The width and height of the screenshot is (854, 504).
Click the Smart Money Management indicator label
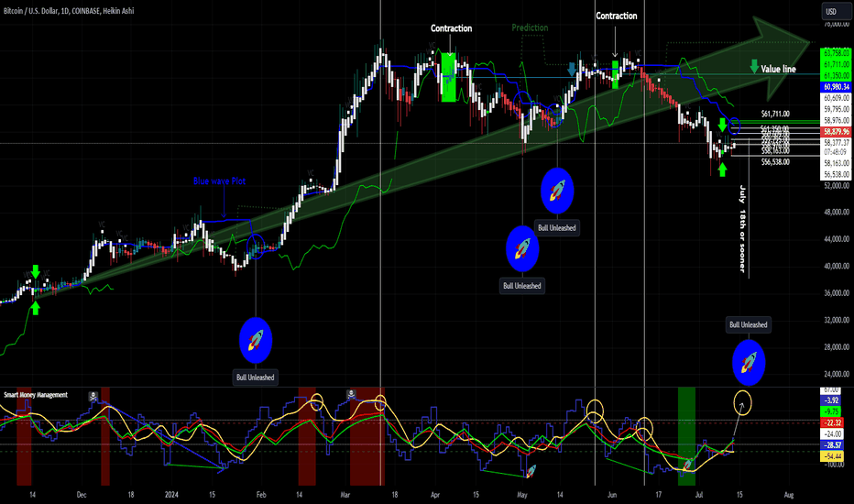pos(36,395)
